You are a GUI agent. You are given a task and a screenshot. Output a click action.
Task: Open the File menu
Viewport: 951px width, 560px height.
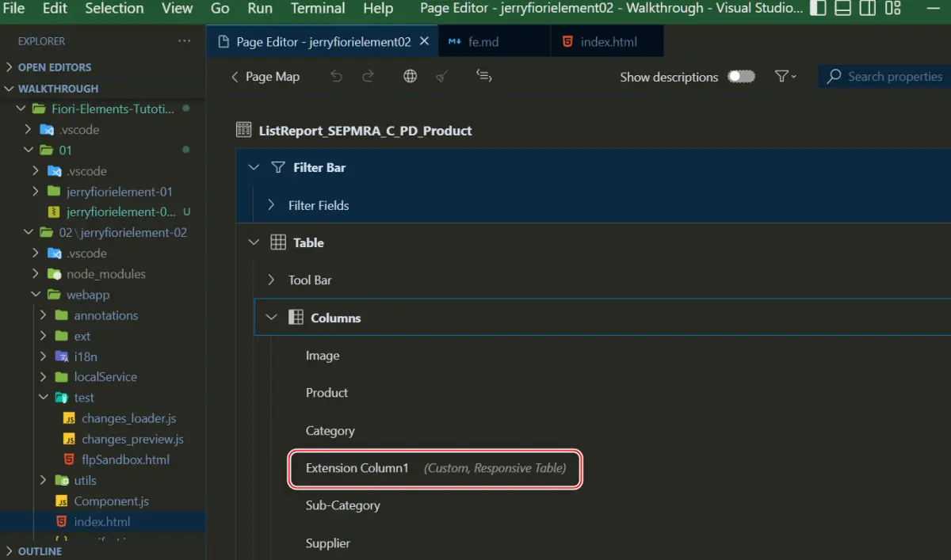pyautogui.click(x=14, y=9)
